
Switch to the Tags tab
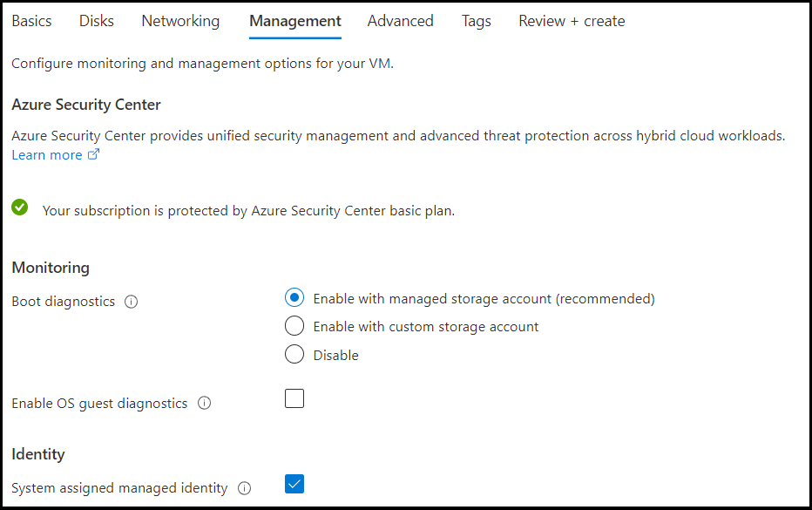pos(477,21)
